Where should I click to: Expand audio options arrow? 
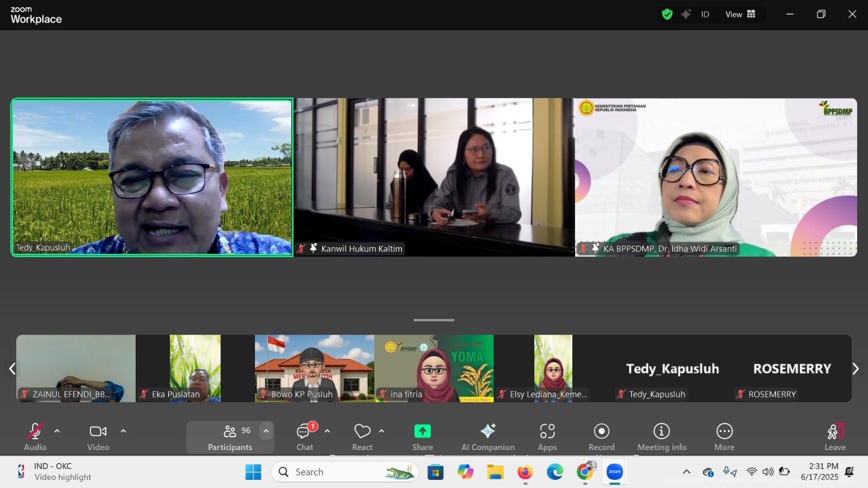tap(57, 432)
